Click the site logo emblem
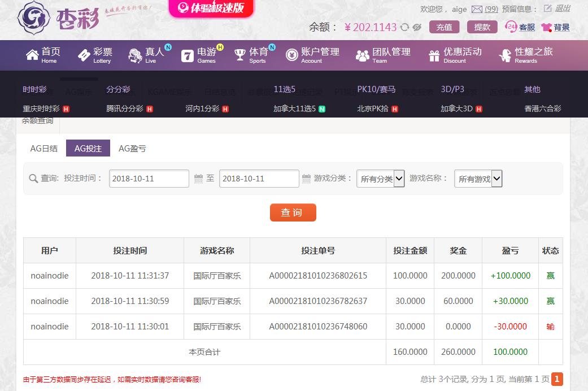The image size is (588, 391). click(34, 18)
